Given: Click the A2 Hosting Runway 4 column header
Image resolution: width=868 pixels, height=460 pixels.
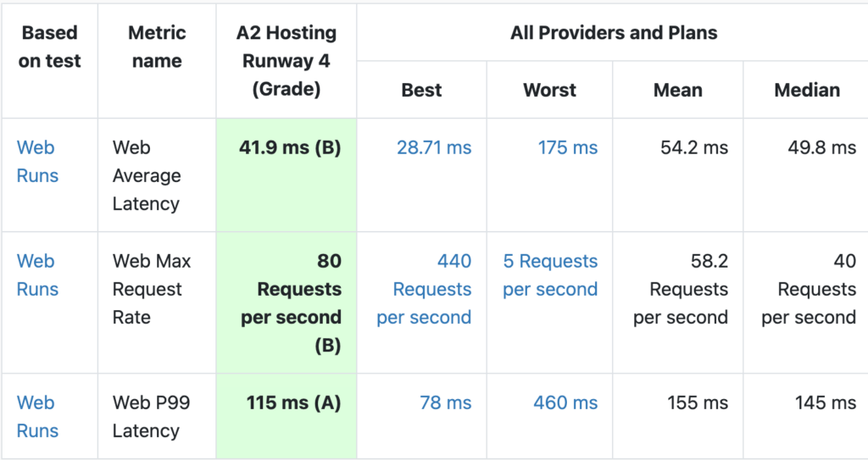Looking at the screenshot, I should tap(286, 60).
